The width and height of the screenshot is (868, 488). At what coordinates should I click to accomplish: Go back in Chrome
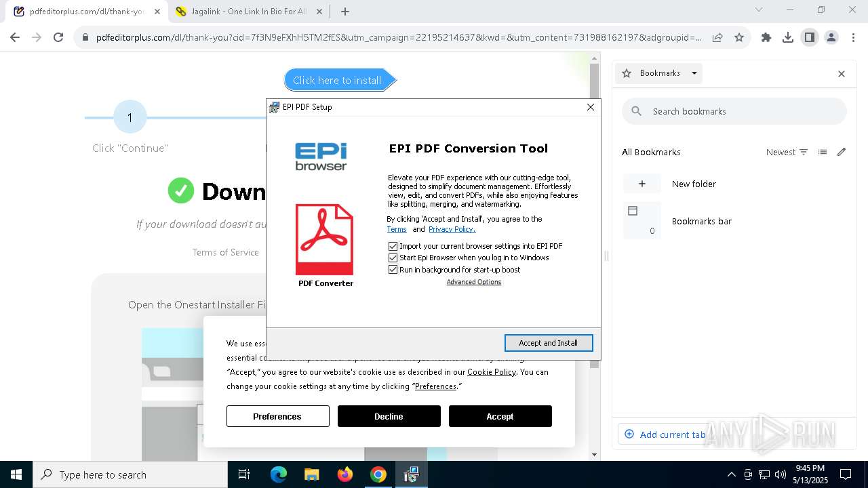coord(15,37)
